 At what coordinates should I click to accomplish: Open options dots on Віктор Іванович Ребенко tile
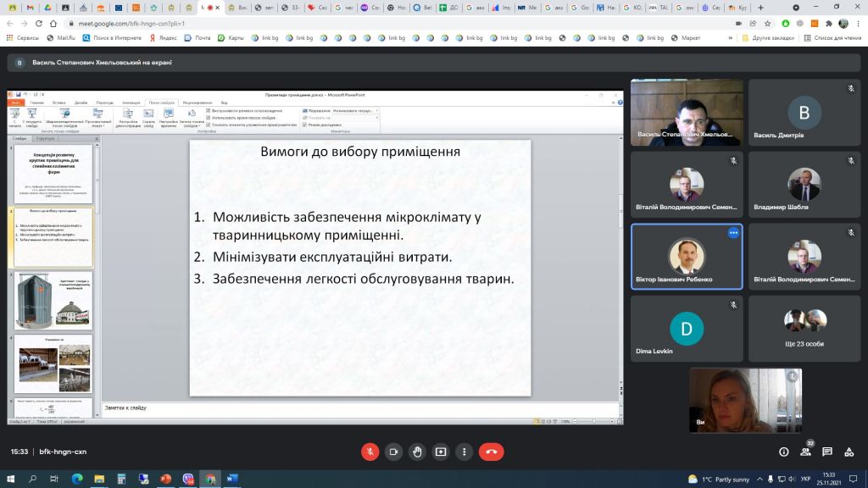[733, 233]
